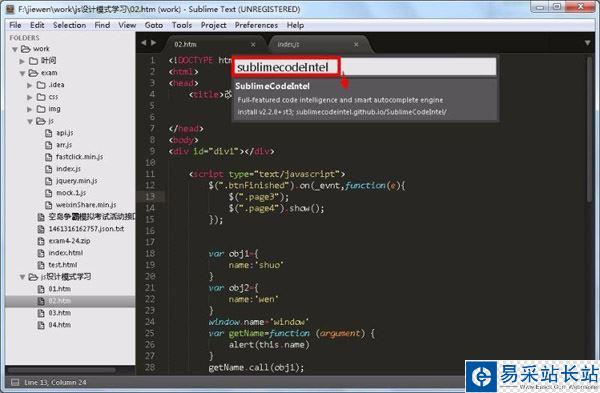Image resolution: width=600 pixels, height=393 pixels.
Task: Go to next tab with right arrow
Action: tap(153, 43)
